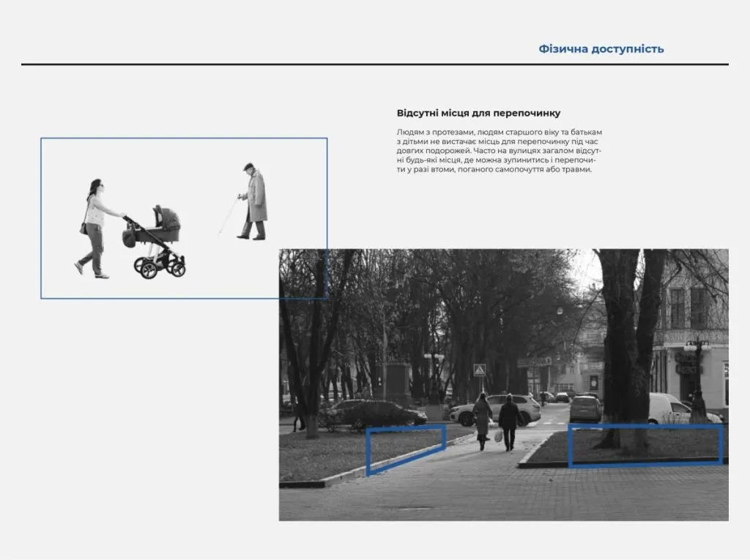The image size is (750, 560).
Task: Click the black horizontal divider line under header
Action: pyautogui.click(x=374, y=64)
